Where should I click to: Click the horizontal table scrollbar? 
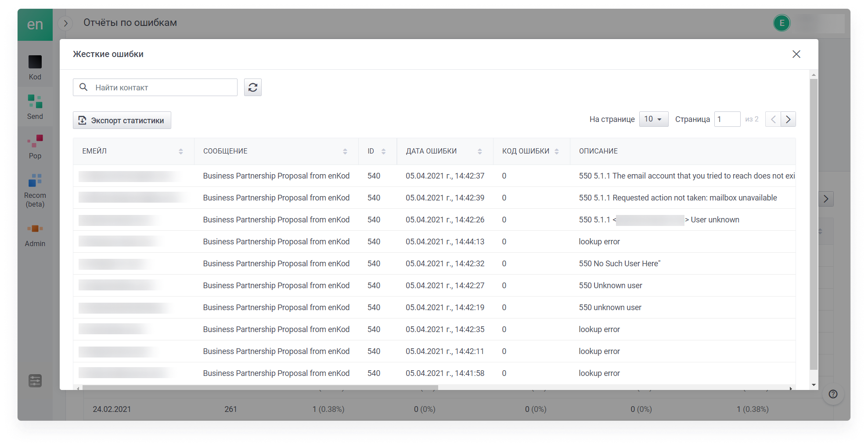coord(260,388)
